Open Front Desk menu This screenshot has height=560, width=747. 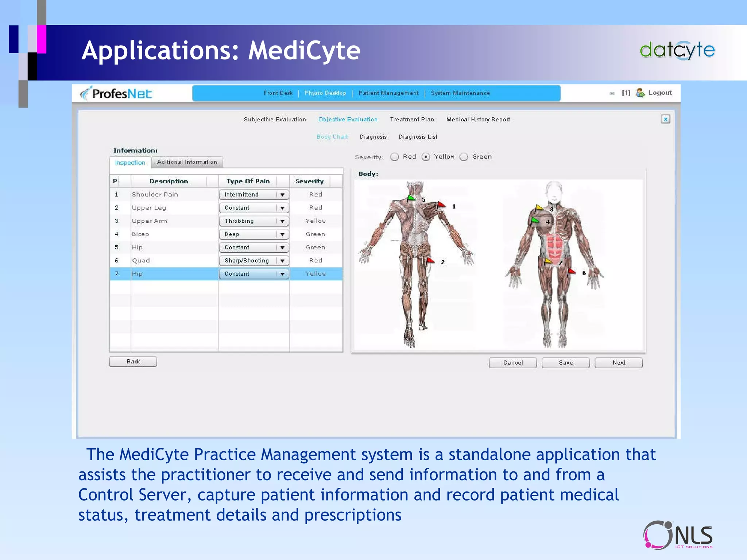[278, 93]
